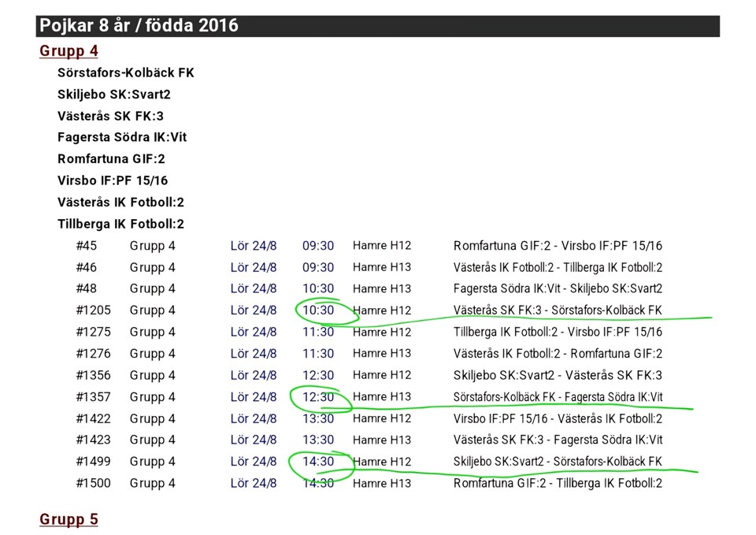This screenshot has width=756, height=535.
Task: Click match number #45
Action: tap(86, 246)
